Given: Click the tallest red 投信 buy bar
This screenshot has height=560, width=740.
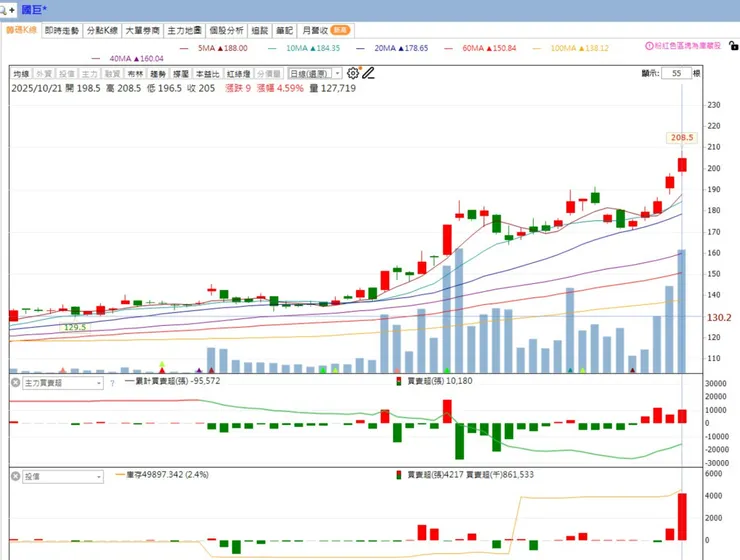Looking at the screenshot, I should [x=682, y=517].
